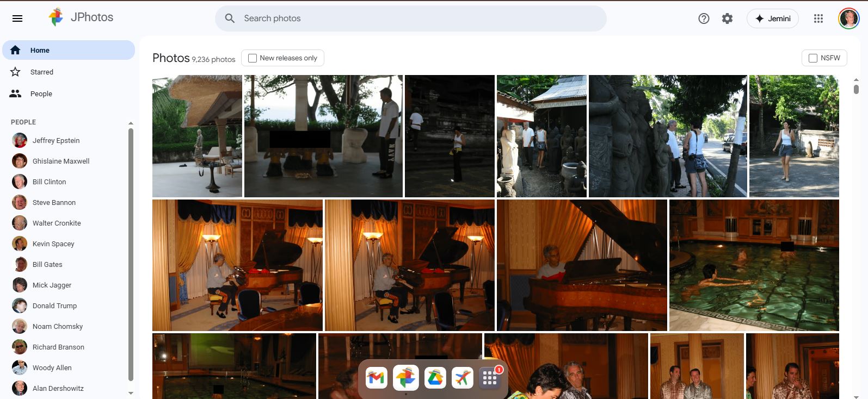
Task: Open the dark nighttime temple photo
Action: [450, 136]
